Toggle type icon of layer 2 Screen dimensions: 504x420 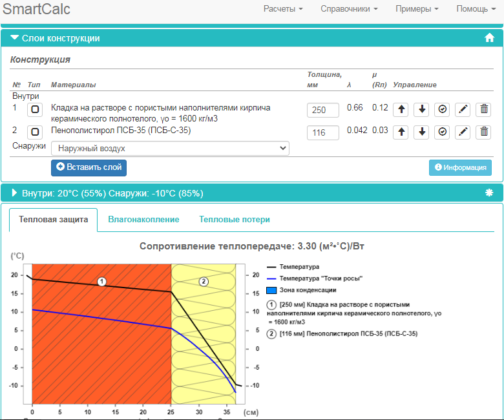pos(35,132)
